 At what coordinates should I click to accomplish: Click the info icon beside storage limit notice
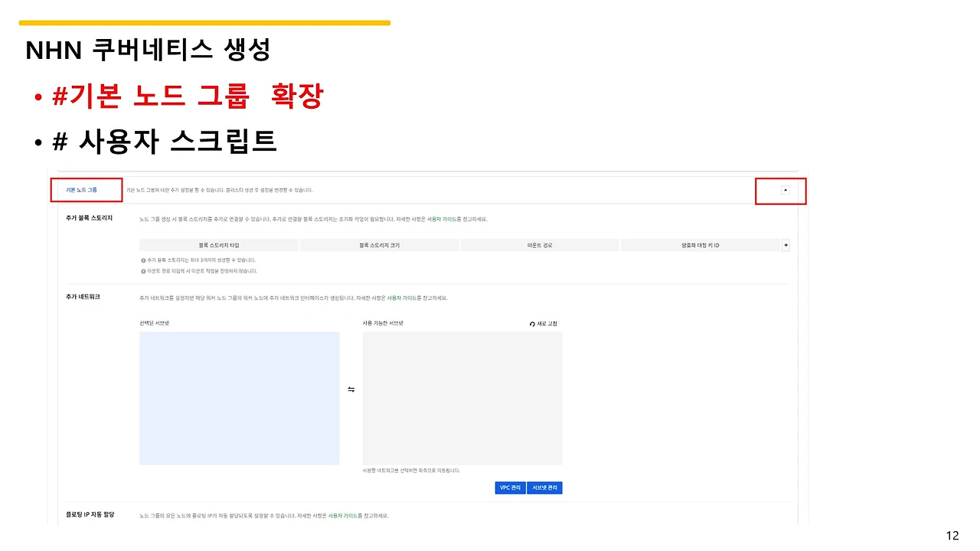coord(142,259)
